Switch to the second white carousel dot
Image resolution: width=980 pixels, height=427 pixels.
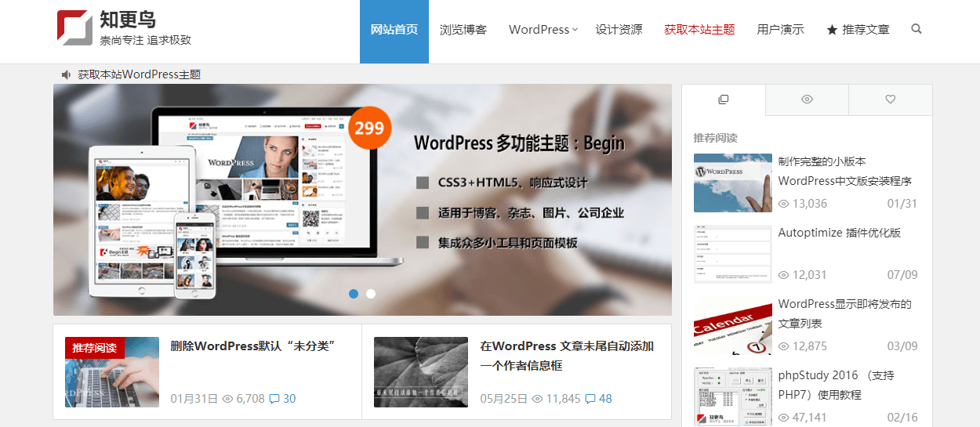coord(371,294)
